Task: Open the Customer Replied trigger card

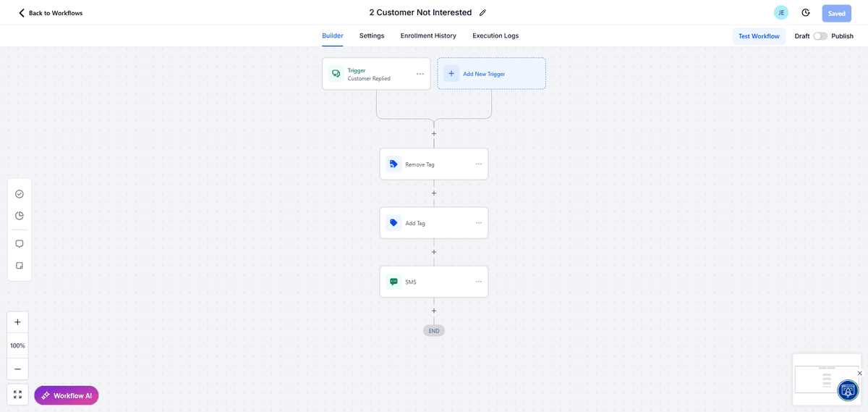Action: click(x=376, y=74)
